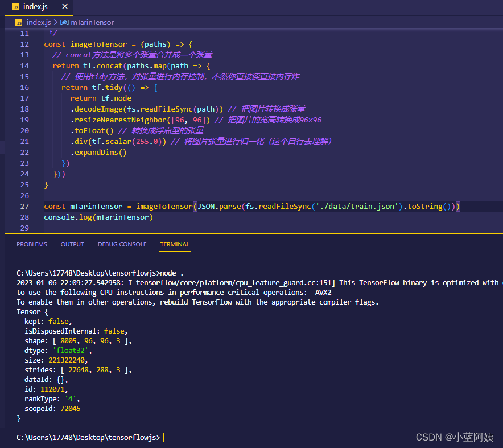The image size is (503, 448).
Task: Switch to the DEBUG CONSOLE tab
Action: coord(122,244)
